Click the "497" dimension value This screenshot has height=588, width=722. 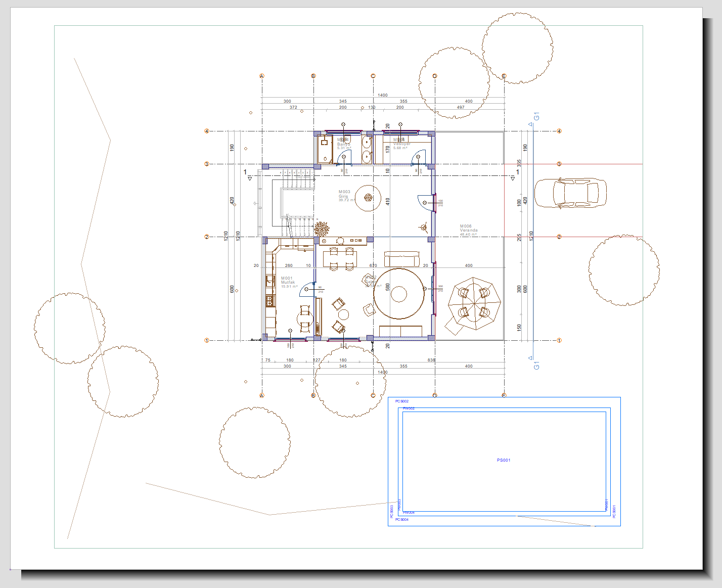461,107
